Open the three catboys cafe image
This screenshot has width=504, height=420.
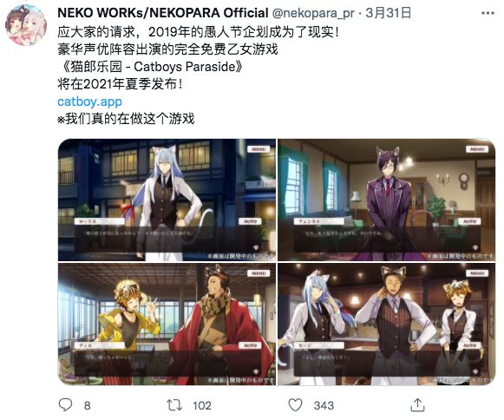pyautogui.click(x=386, y=324)
